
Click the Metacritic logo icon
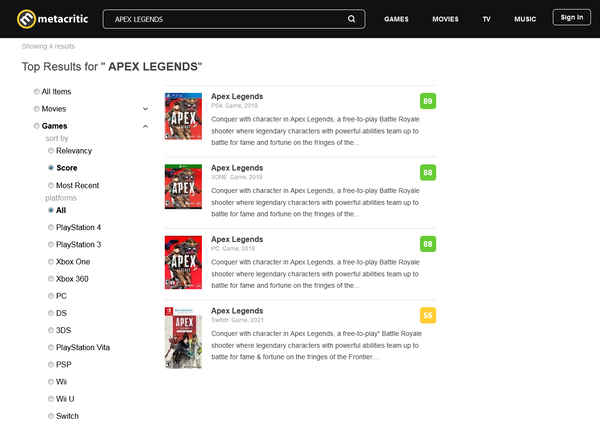(x=26, y=19)
